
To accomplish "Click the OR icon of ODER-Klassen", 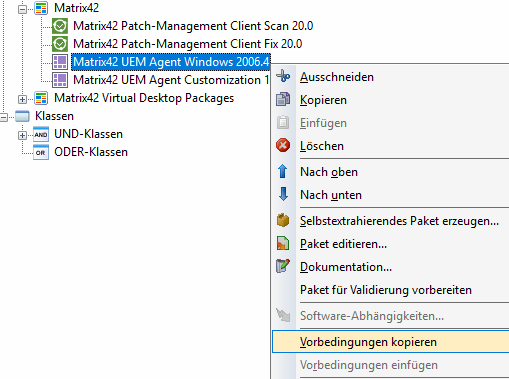I will (x=41, y=152).
